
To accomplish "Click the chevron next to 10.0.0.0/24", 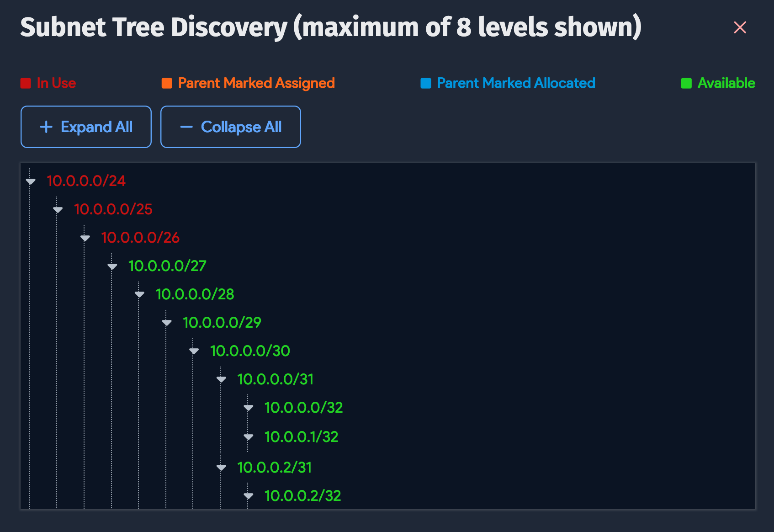I will tap(30, 181).
